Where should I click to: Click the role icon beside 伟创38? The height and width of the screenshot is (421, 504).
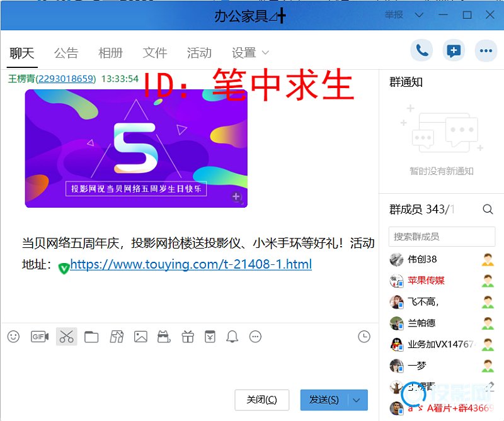(488, 259)
